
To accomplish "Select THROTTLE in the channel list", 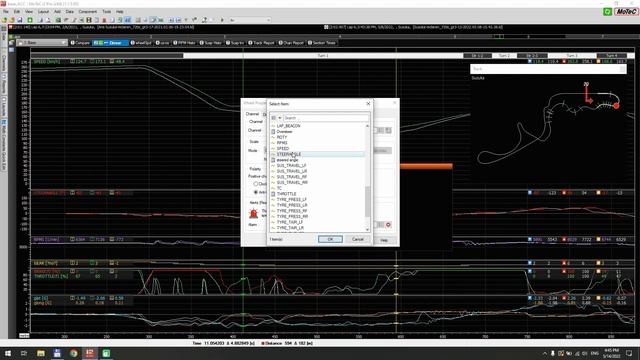I will (287, 194).
